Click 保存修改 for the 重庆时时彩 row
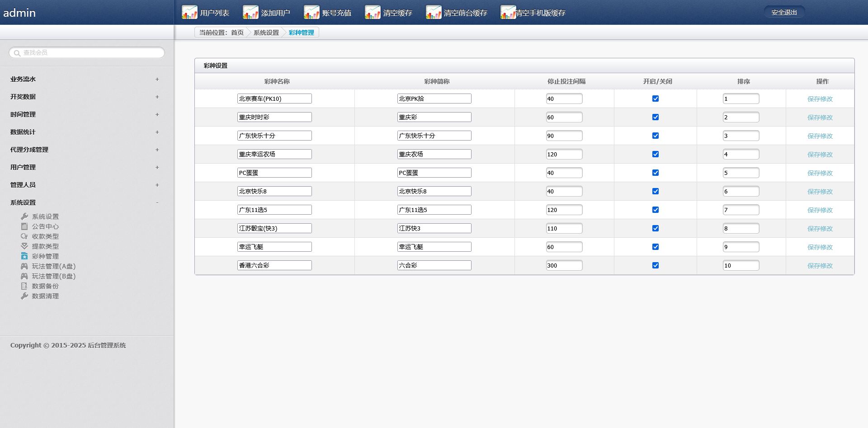This screenshot has height=428, width=868. 820,118
